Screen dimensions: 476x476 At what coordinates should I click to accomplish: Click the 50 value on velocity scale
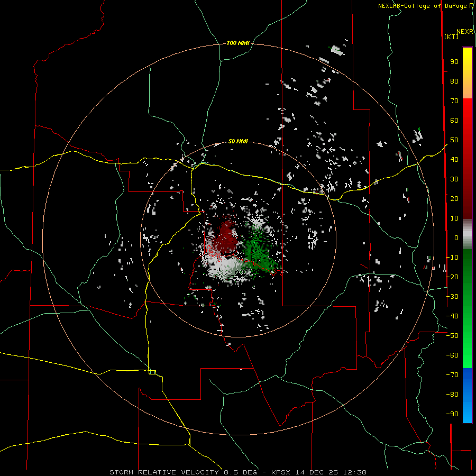(x=454, y=140)
